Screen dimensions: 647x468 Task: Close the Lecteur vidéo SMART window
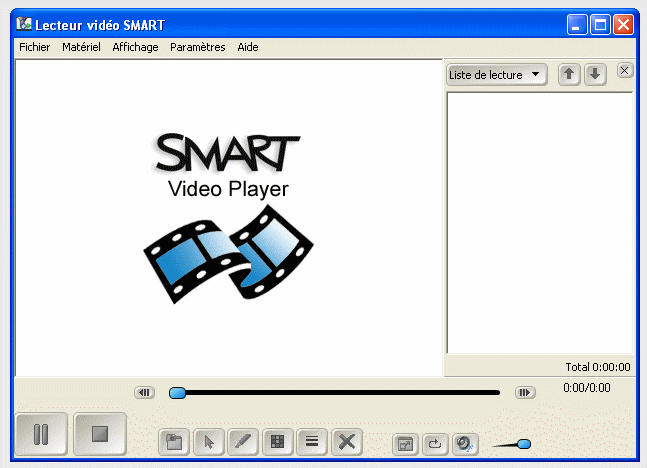click(x=623, y=25)
